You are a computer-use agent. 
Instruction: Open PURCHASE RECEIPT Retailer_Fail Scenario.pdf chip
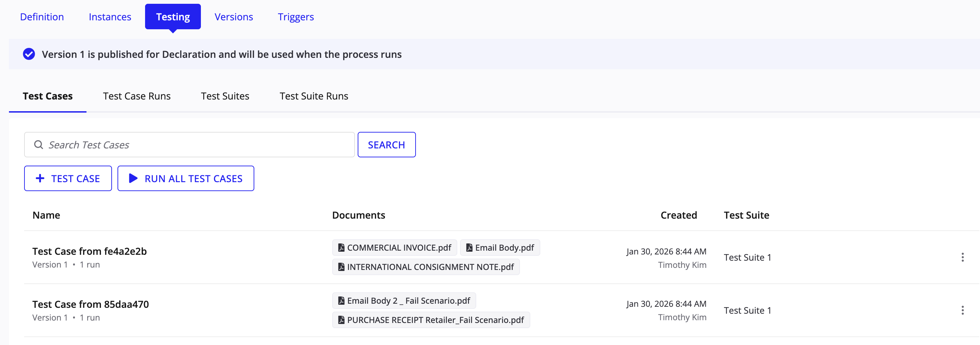point(431,320)
